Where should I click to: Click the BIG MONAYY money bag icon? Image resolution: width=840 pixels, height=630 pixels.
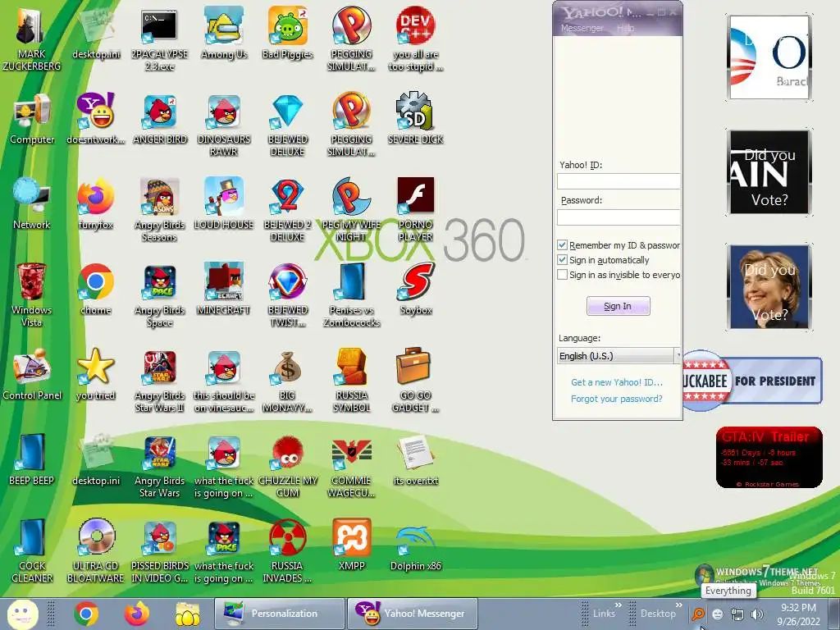click(288, 381)
